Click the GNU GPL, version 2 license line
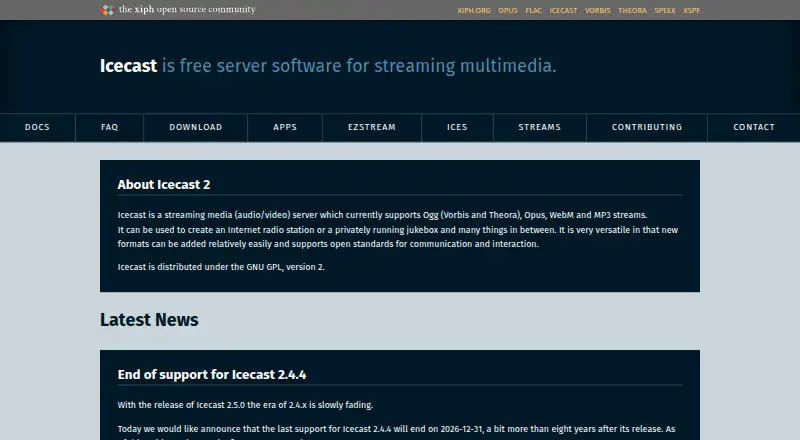800x440 pixels. pos(221,267)
